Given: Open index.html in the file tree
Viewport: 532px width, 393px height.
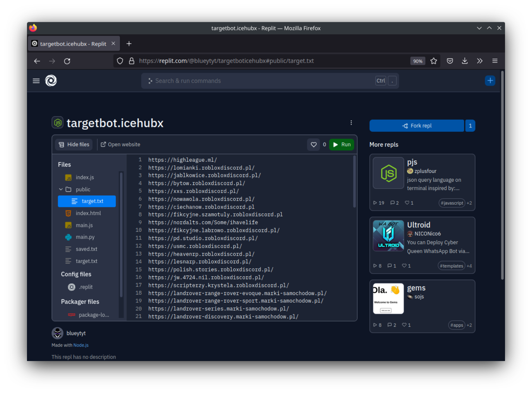Looking at the screenshot, I should point(88,213).
